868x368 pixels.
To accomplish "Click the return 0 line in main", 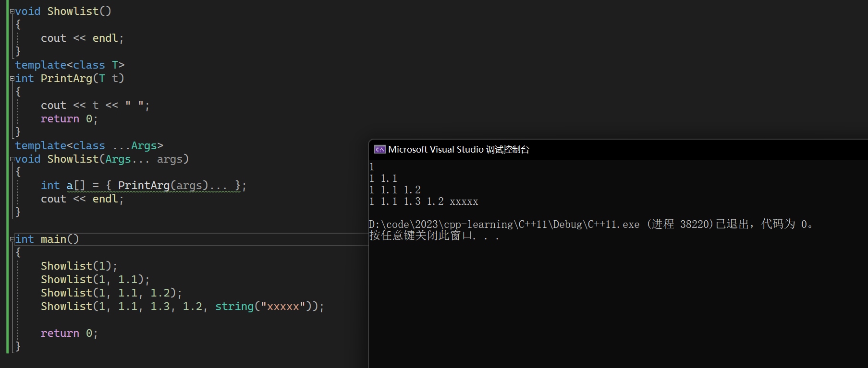I will [69, 333].
